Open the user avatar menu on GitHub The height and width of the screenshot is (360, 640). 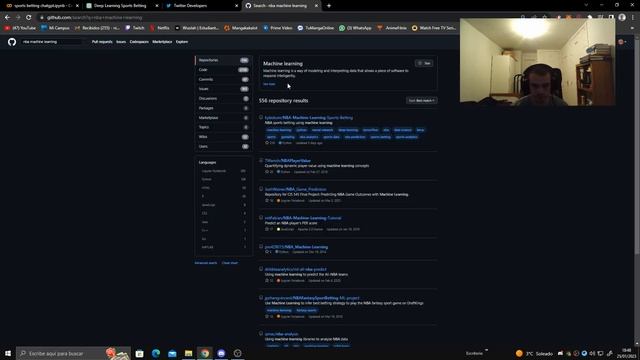[x=622, y=42]
